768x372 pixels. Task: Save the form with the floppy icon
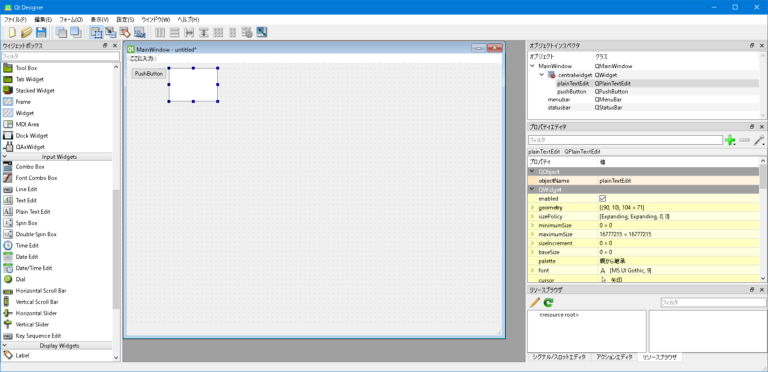tap(41, 33)
